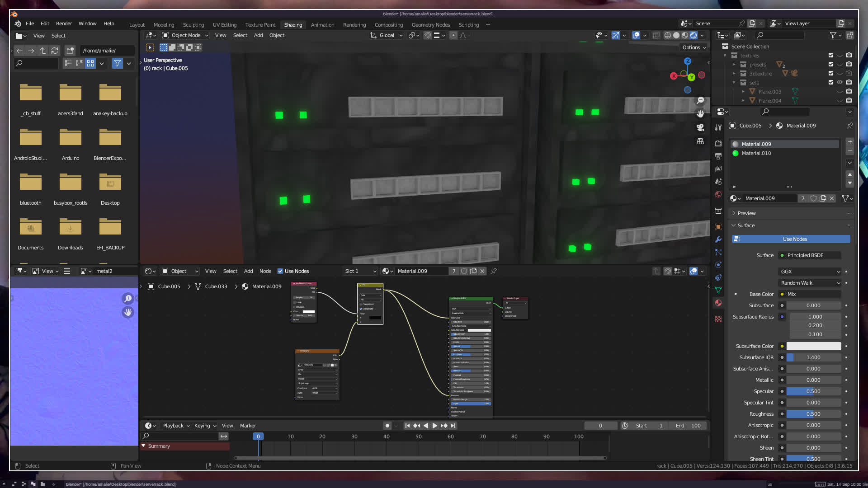
Task: Hide the set1 collection with eye icon
Action: tap(840, 82)
